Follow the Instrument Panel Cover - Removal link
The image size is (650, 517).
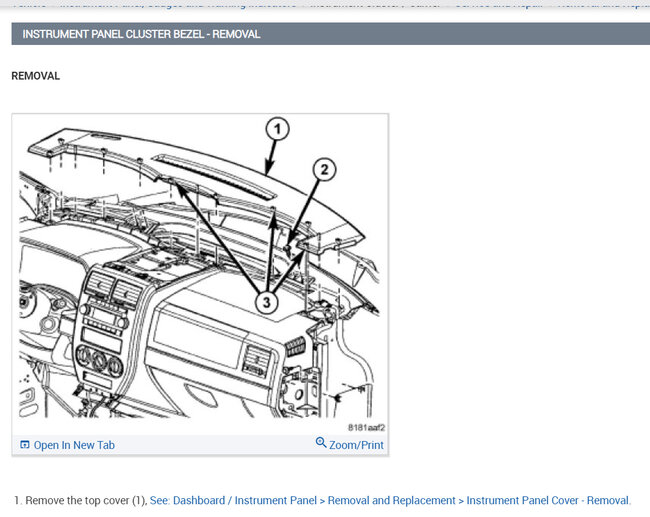point(390,500)
